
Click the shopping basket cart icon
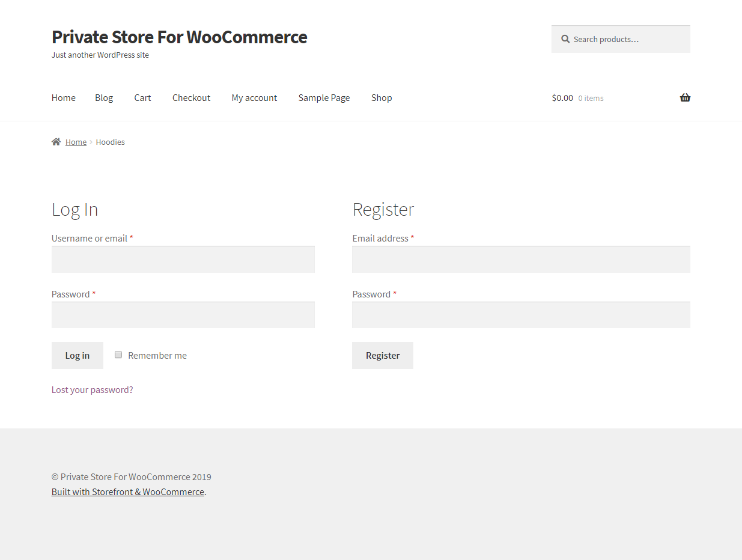click(685, 98)
